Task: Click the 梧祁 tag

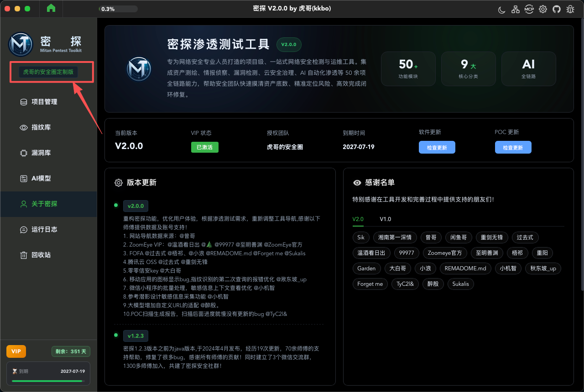Action: (x=517, y=253)
